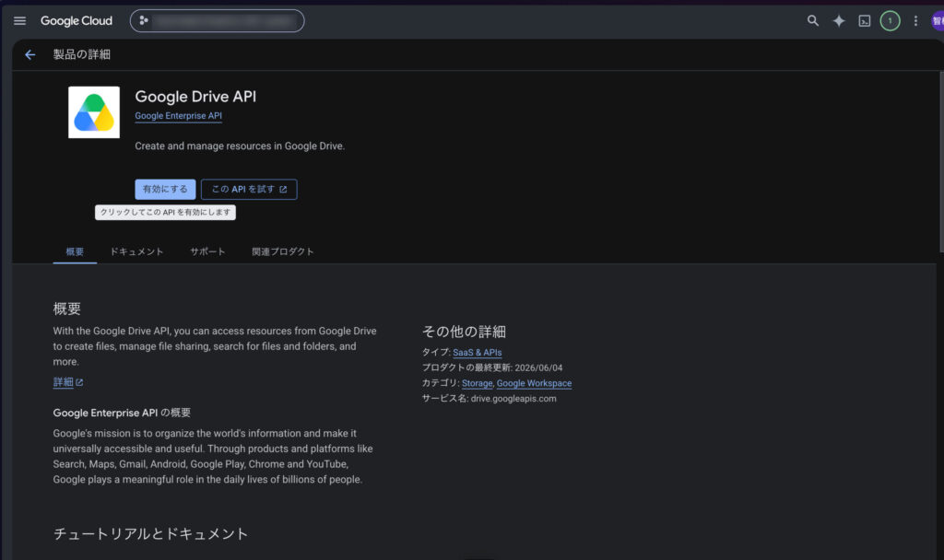Activate Cloud Shell terminal icon
This screenshot has height=560, width=944.
(865, 21)
